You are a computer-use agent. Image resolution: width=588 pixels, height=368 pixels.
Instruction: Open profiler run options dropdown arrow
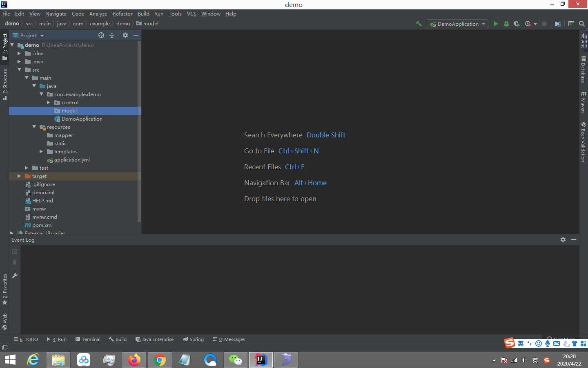tap(535, 24)
